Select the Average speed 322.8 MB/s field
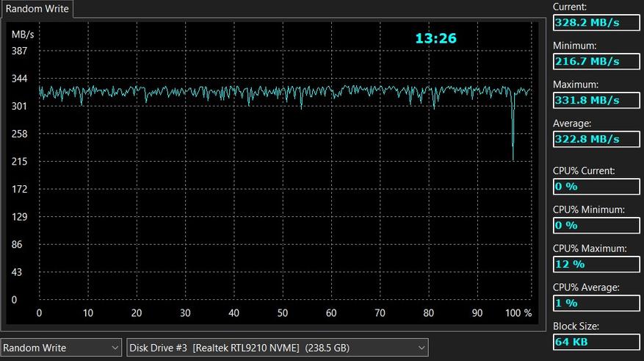 596,139
